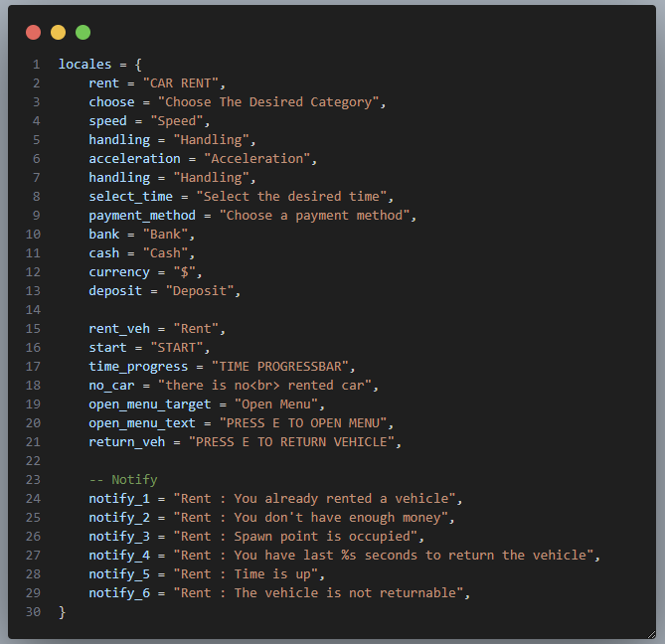Click the red close dot

(33, 32)
